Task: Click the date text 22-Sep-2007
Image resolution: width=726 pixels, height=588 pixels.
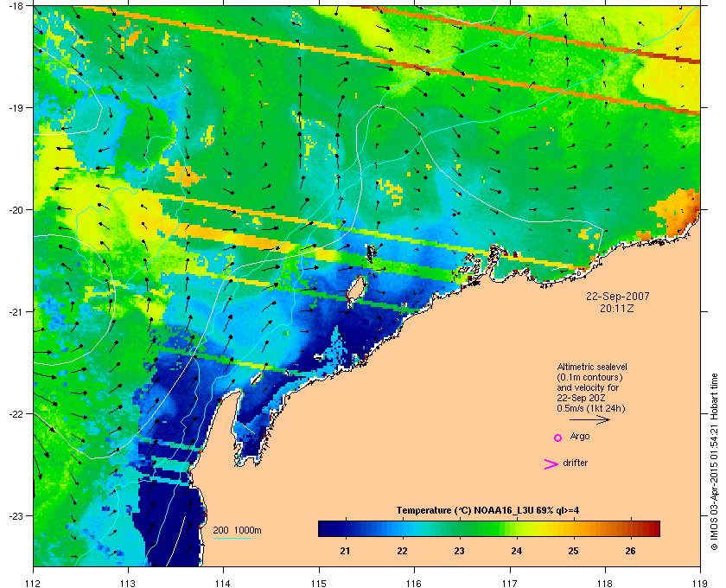Action: coord(618,296)
